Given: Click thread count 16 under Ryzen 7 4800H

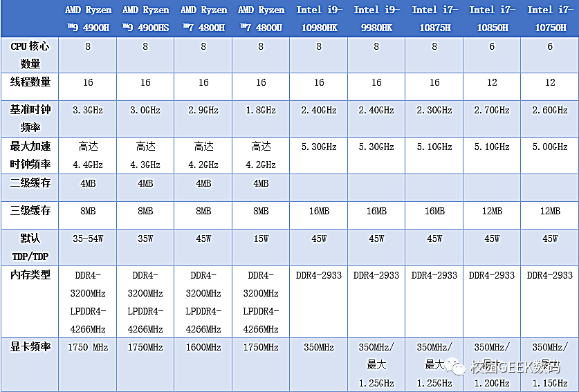Looking at the screenshot, I should (203, 82).
